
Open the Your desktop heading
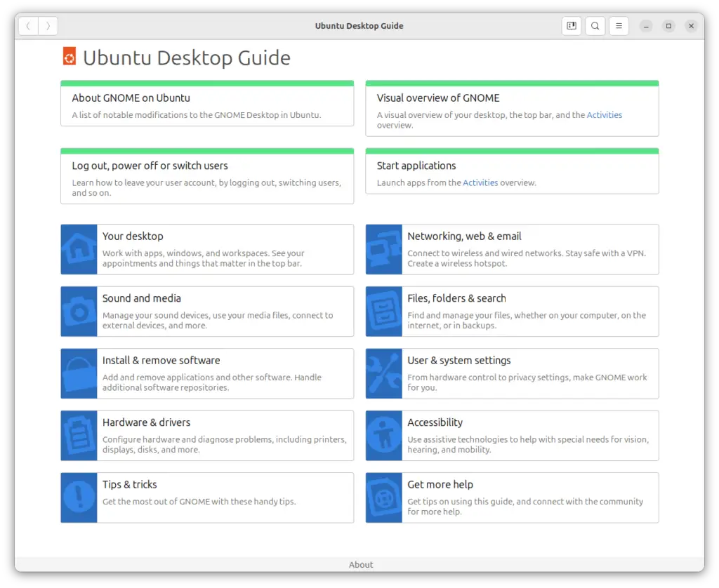click(x=133, y=236)
